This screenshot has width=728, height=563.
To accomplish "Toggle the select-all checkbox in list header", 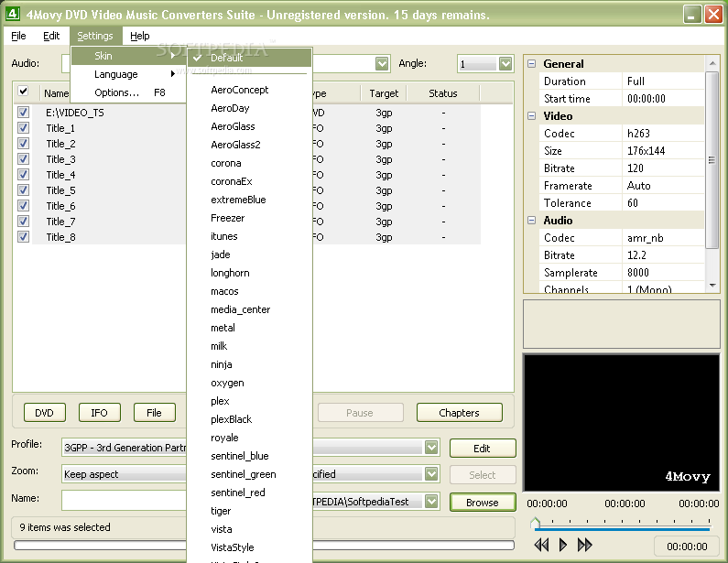I will tap(23, 91).
